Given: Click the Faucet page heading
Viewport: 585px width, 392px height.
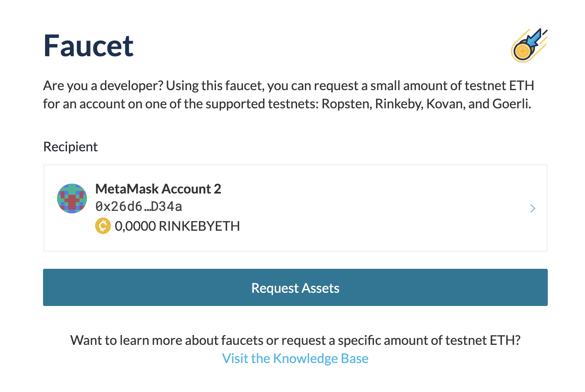Looking at the screenshot, I should [89, 45].
